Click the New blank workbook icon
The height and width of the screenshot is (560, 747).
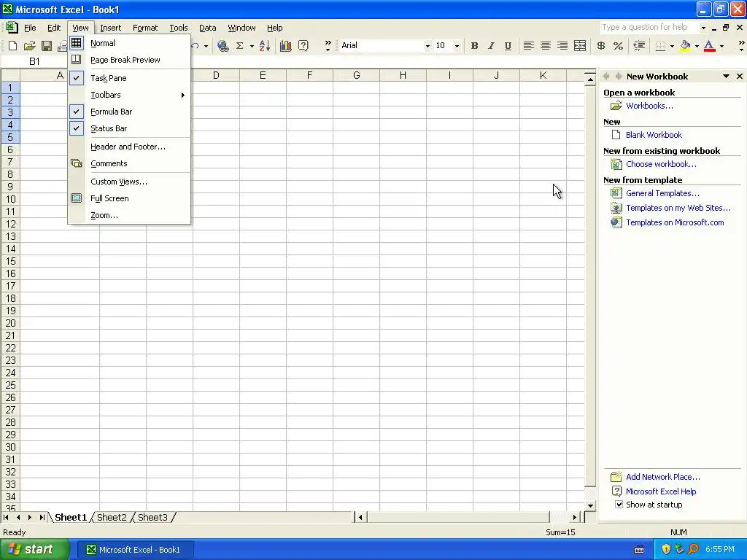pos(13,46)
